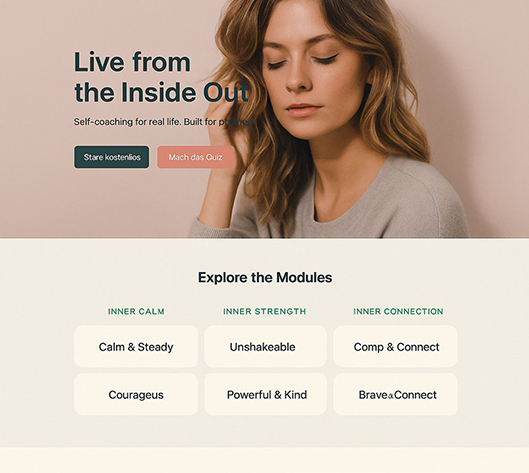Image resolution: width=529 pixels, height=473 pixels.
Task: Click the 'Explore the Modules' section title
Action: 265,278
